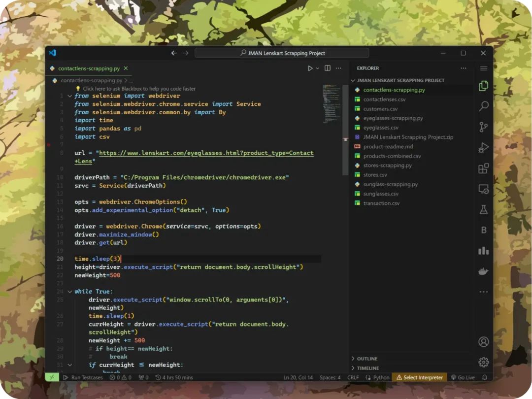Toggle notifications bell in status bar
532x399 pixels.
[484, 377]
